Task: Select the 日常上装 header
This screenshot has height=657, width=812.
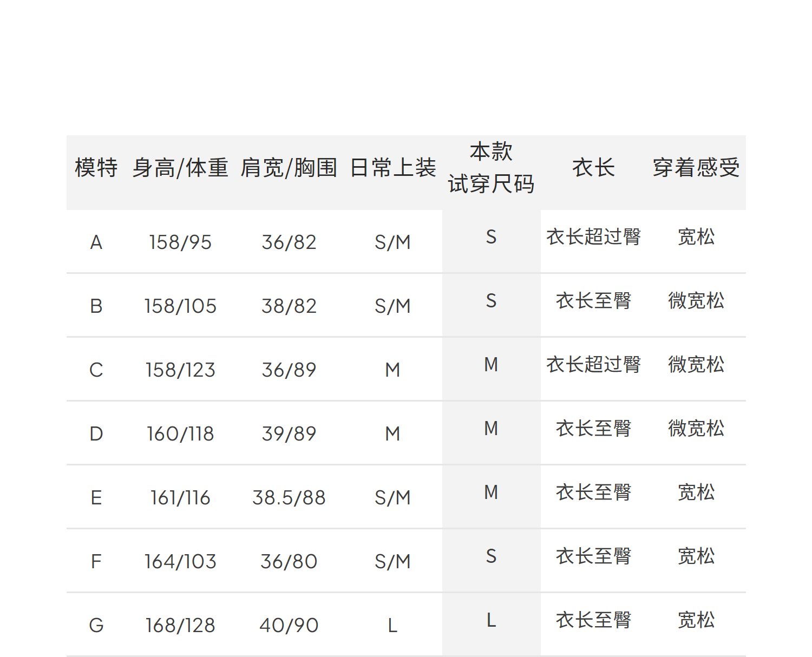Action: [x=392, y=168]
